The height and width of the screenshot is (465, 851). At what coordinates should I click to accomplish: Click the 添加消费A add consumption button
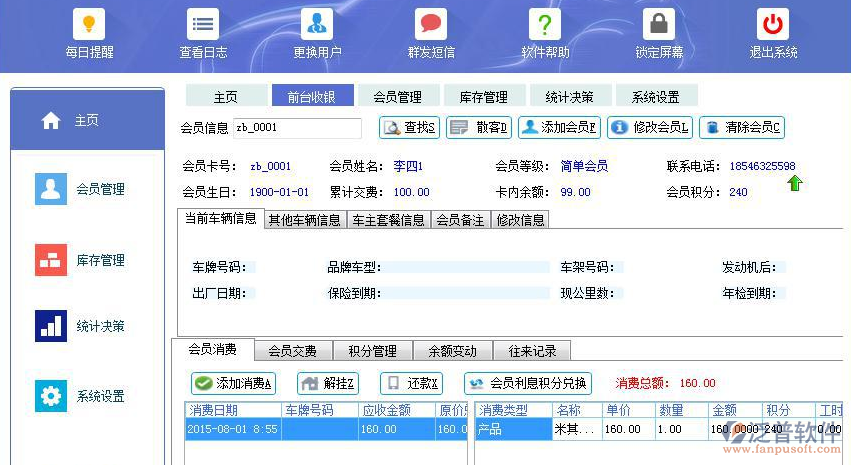click(233, 384)
